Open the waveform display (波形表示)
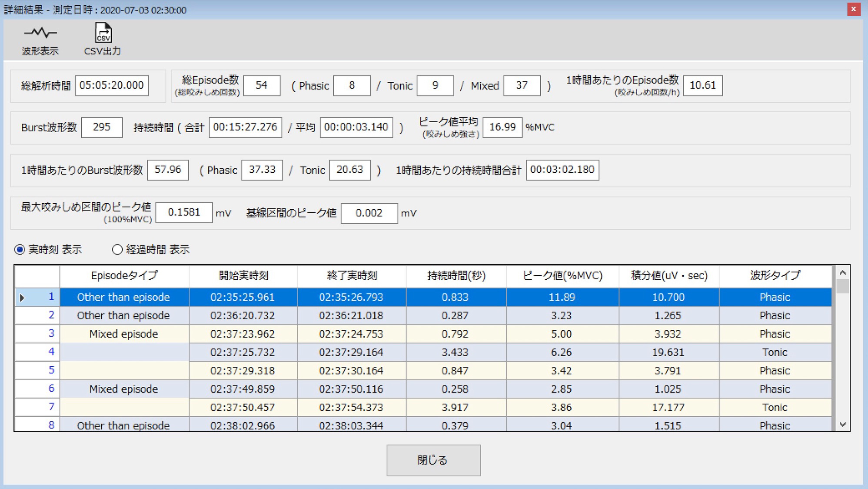 40,40
